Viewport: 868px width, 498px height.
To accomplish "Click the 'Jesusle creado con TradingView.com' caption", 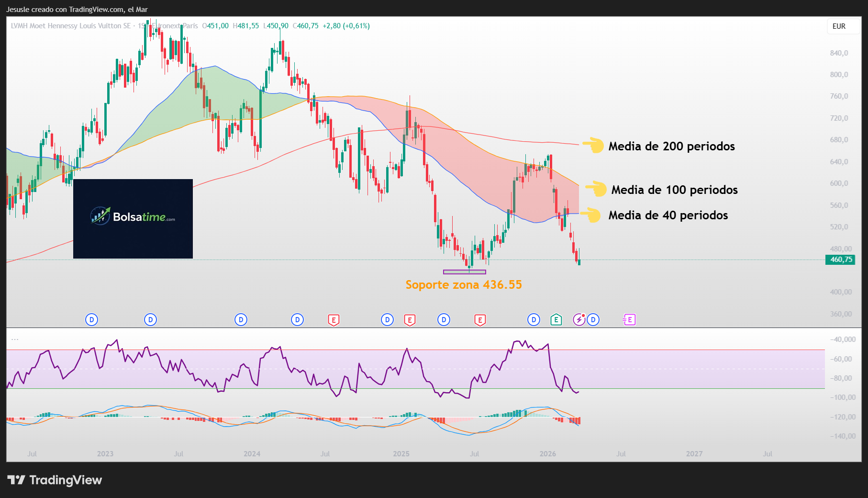I will tap(77, 10).
